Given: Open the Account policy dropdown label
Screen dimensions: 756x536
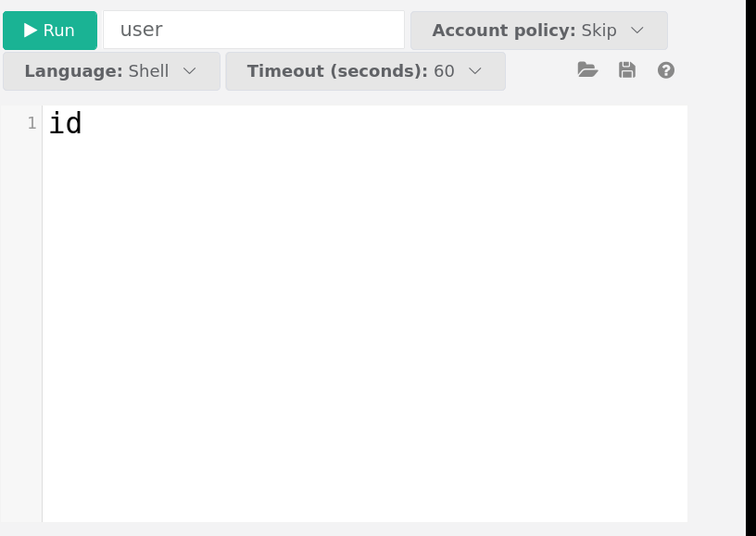Looking at the screenshot, I should (x=504, y=31).
